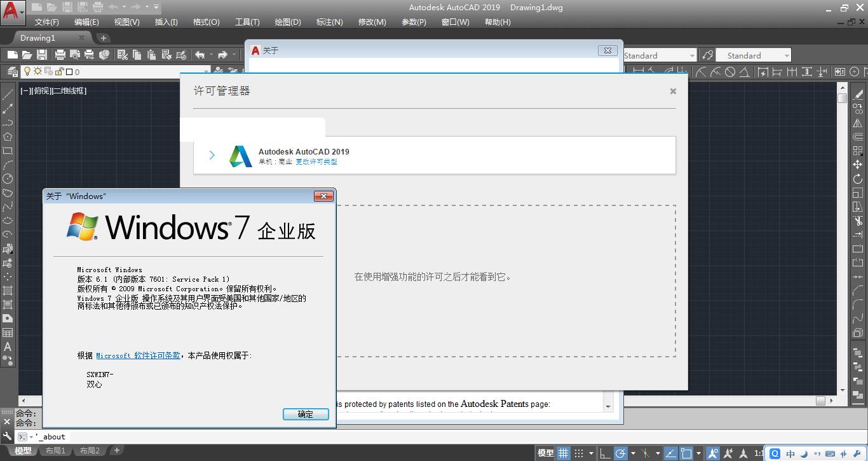Select the Trim tool in modify toolbar

pyautogui.click(x=858, y=221)
